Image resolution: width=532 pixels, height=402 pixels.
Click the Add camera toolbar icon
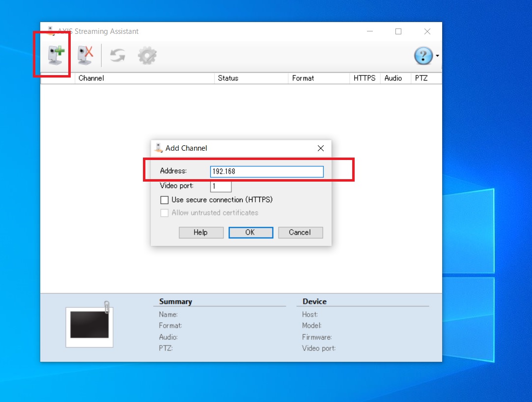56,55
